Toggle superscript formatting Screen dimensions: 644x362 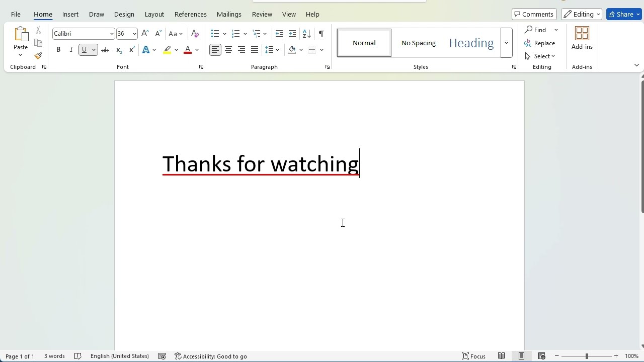point(132,50)
